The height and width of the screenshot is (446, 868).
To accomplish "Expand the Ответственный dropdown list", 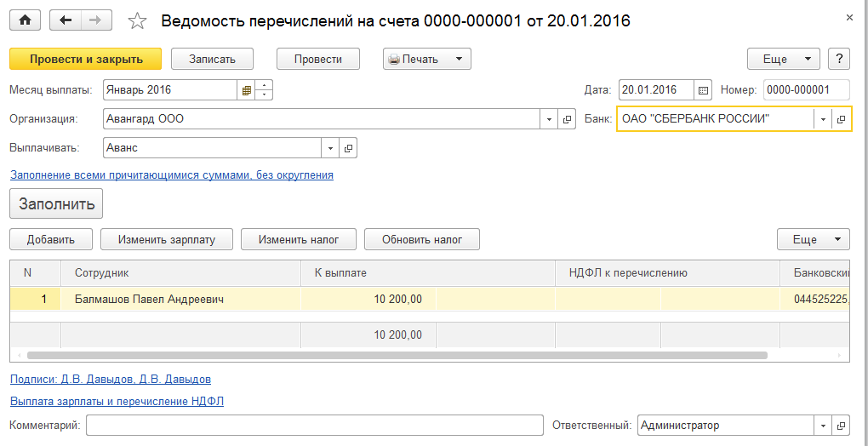I will click(823, 426).
